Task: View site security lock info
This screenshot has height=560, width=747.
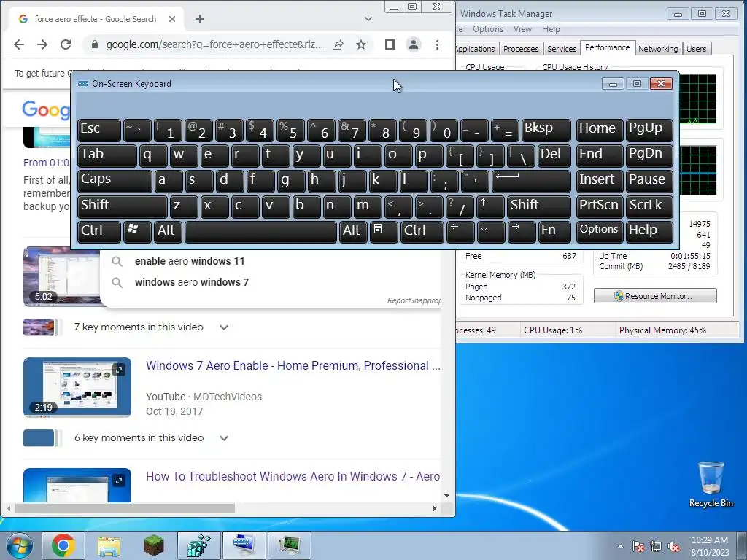Action: 94,44
